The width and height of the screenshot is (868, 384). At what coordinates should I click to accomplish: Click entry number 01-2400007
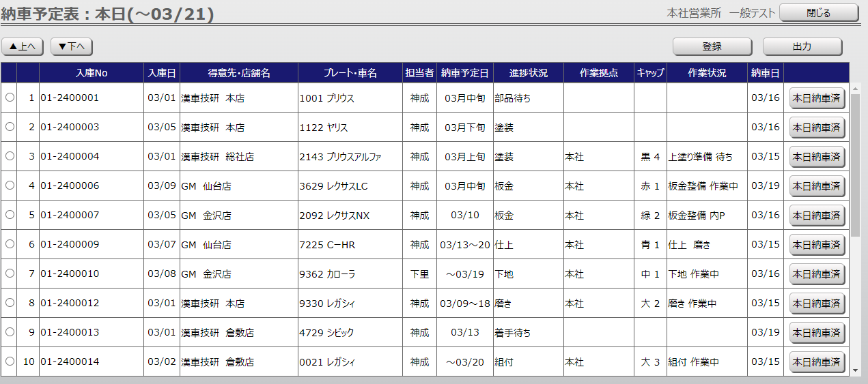[x=70, y=215]
